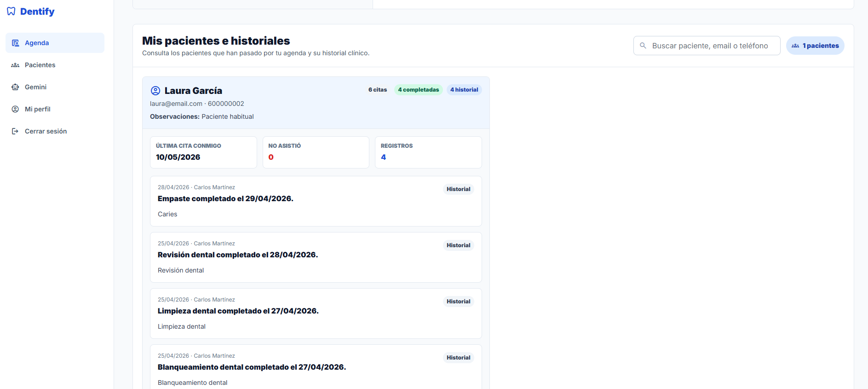Screen dimensions: 868x389
Task: Click laura@email.com contact line
Action: tap(197, 104)
